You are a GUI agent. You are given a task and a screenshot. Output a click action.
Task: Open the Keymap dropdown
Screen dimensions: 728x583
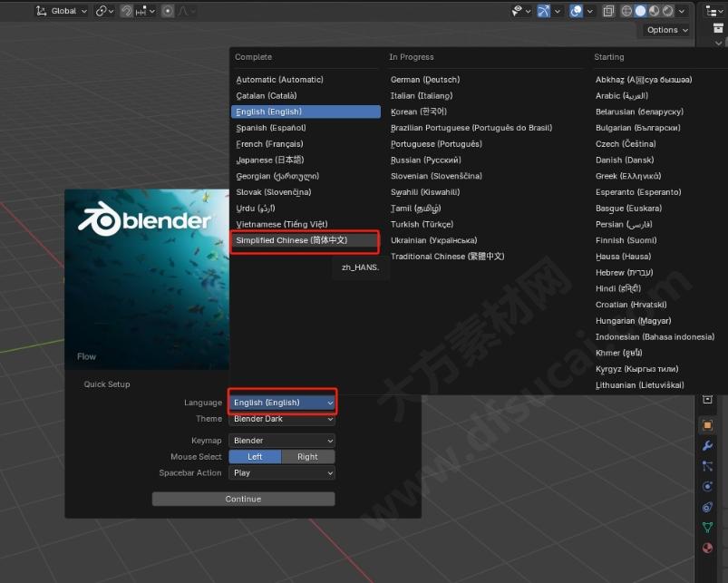282,441
